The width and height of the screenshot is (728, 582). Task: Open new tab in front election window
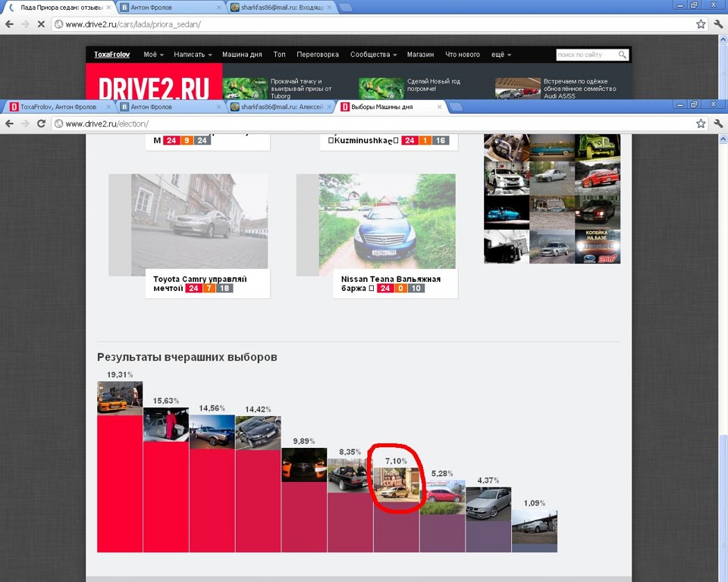(456, 107)
